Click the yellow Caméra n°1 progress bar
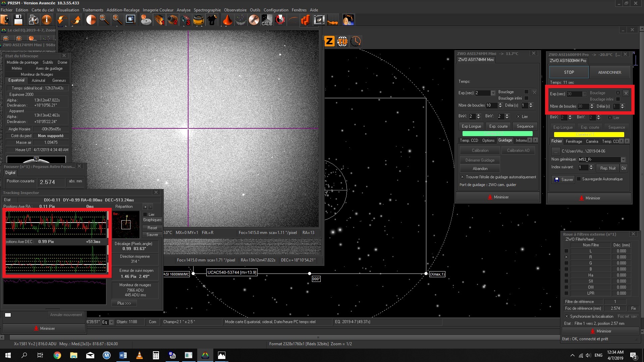 tap(589, 134)
